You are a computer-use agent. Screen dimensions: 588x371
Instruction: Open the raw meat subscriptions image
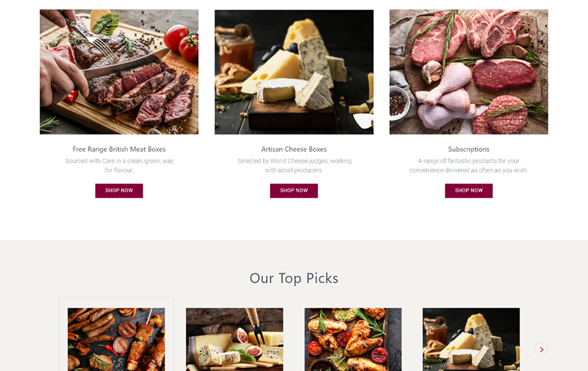(x=469, y=72)
